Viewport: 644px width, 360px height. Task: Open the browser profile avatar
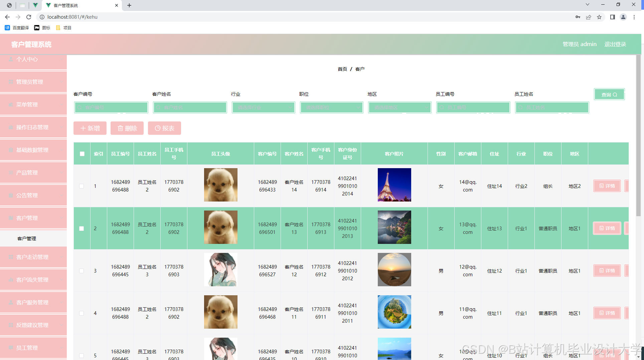623,17
